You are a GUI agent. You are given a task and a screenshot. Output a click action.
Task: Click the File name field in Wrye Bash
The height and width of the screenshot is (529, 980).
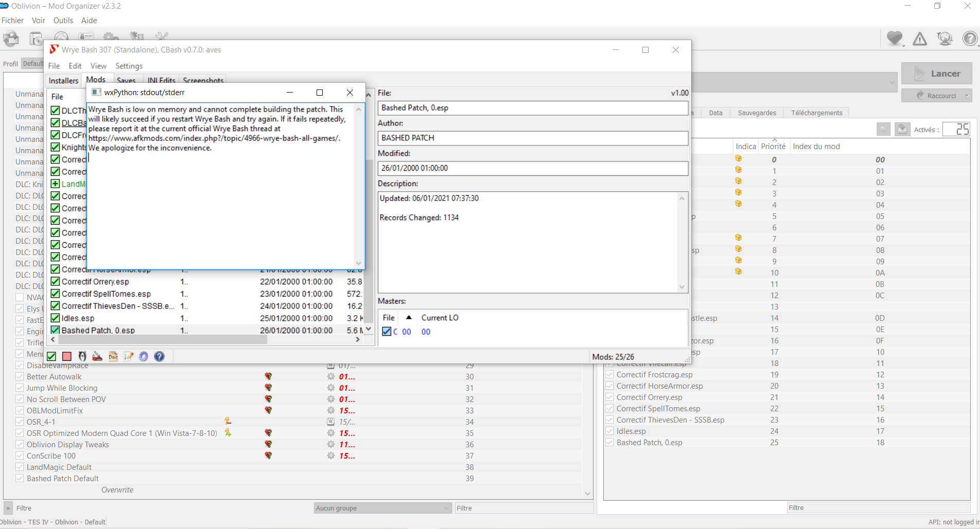click(x=533, y=108)
